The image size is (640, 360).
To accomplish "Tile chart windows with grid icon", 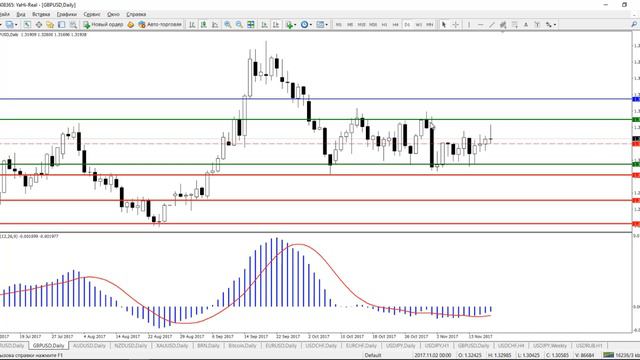I will (251, 24).
